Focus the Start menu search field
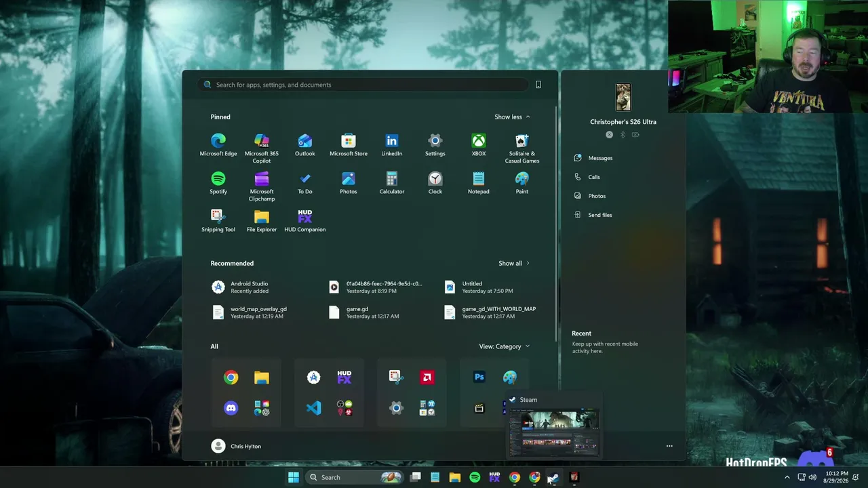This screenshot has height=488, width=868. [363, 85]
